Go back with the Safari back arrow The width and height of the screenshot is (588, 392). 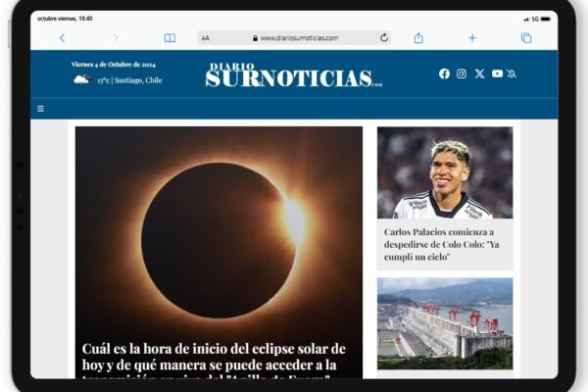coord(63,38)
